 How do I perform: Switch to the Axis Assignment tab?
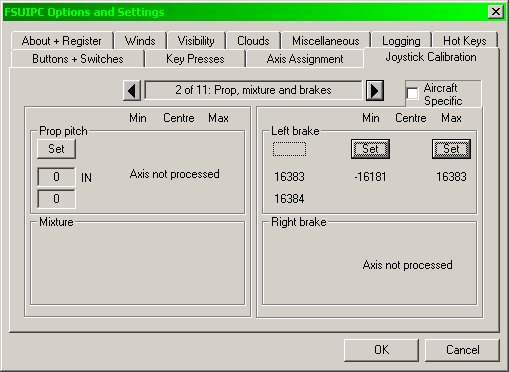(x=305, y=59)
